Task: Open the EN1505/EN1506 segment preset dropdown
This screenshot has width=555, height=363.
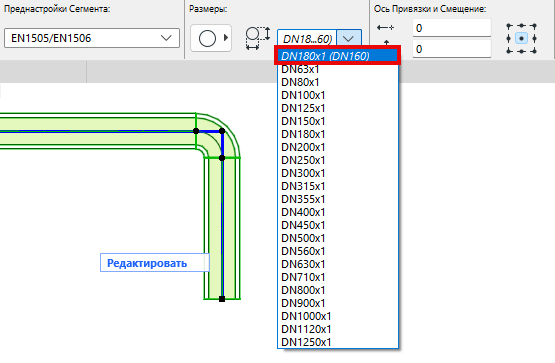Action: 92,38
